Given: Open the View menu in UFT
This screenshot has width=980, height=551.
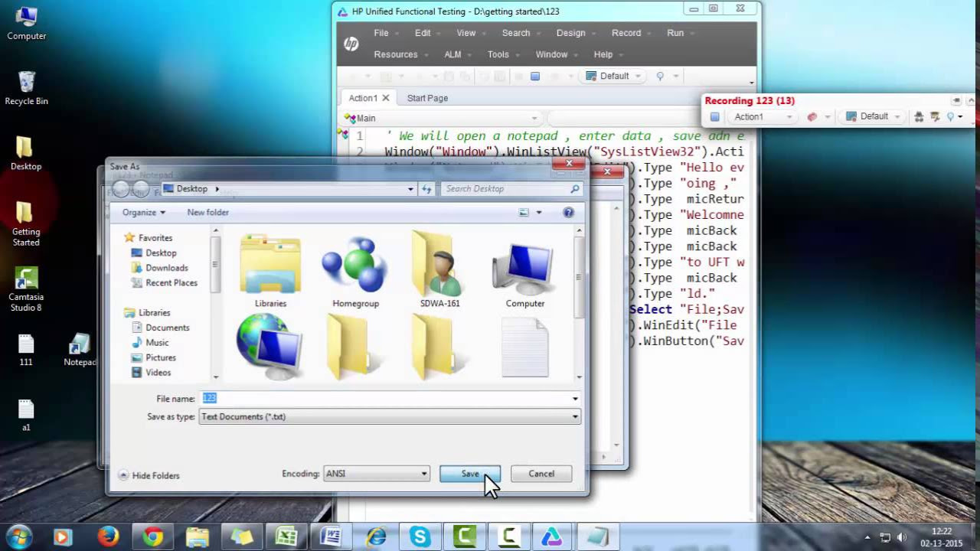Looking at the screenshot, I should (466, 33).
